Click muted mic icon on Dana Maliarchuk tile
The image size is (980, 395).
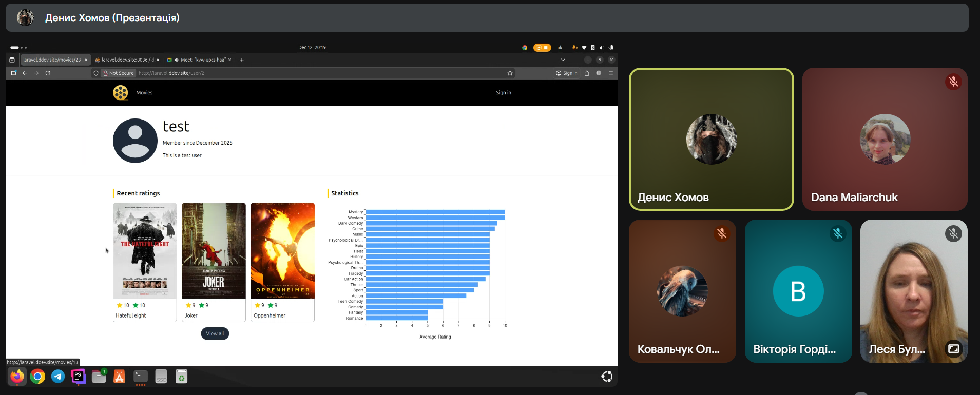(x=953, y=82)
